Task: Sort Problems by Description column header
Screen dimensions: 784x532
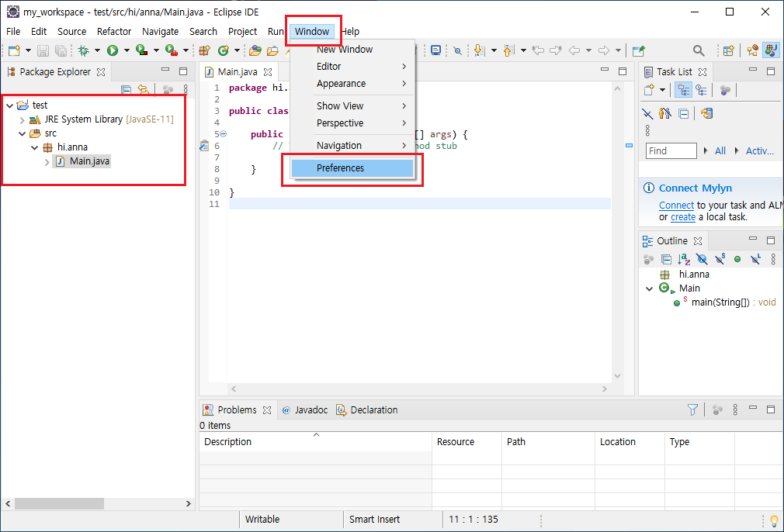Action: tap(315, 442)
